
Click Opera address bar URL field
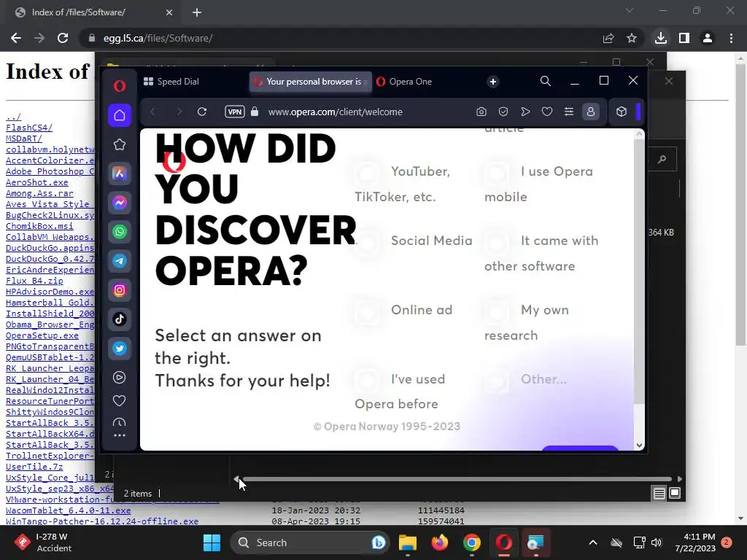pos(336,112)
